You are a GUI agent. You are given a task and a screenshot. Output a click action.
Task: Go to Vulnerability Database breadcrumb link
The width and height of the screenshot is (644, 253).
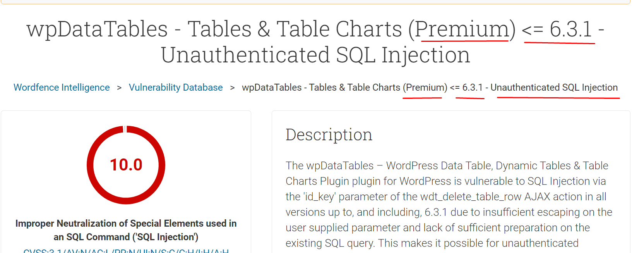(x=176, y=88)
